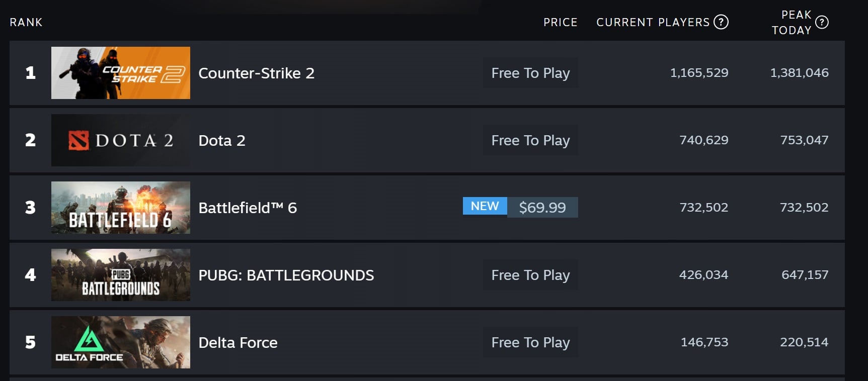This screenshot has width=868, height=381.
Task: Click the PUBG: BATTLEGROUNDS capsule image
Action: click(x=120, y=275)
